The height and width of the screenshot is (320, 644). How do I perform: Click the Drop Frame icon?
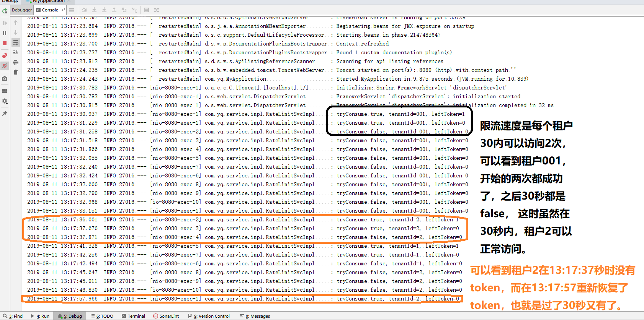click(124, 10)
